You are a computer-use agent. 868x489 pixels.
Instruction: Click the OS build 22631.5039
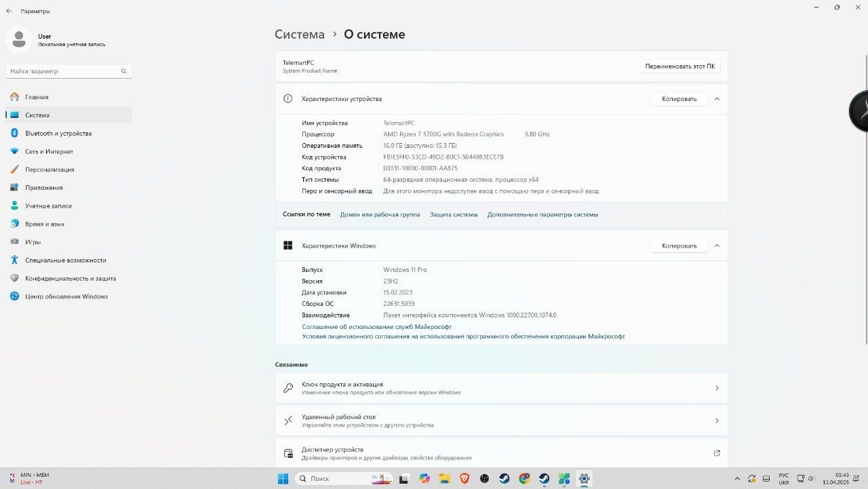[x=399, y=304]
